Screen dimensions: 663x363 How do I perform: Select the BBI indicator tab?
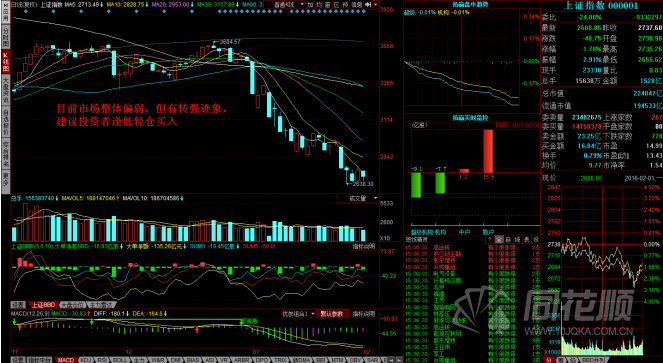[x=321, y=360]
